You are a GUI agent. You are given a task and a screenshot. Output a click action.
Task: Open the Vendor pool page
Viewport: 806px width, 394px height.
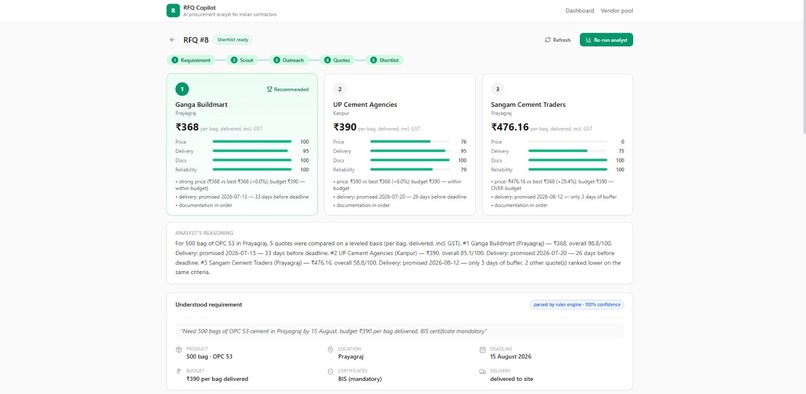coord(617,11)
